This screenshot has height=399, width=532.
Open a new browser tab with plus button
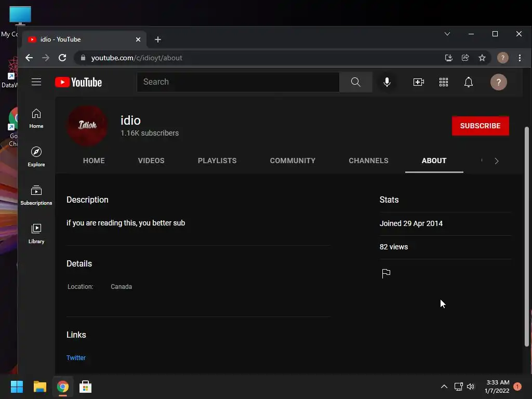[x=158, y=39]
